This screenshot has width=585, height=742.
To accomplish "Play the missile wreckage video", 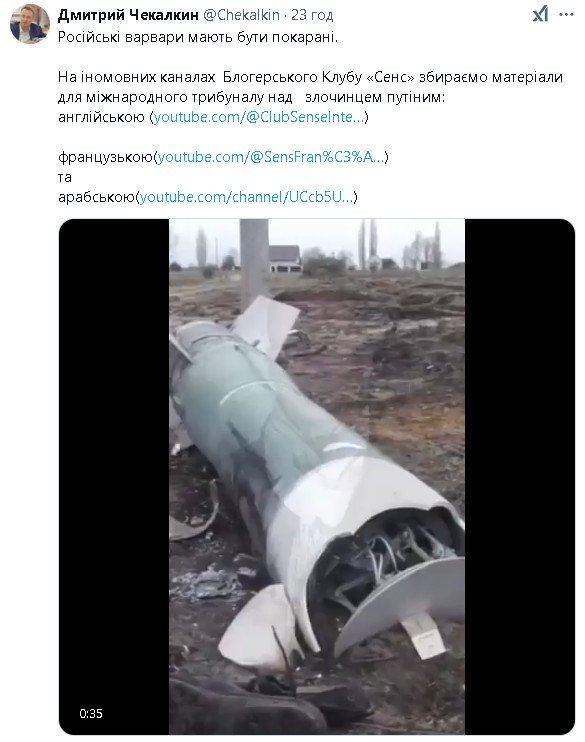I will point(317,477).
